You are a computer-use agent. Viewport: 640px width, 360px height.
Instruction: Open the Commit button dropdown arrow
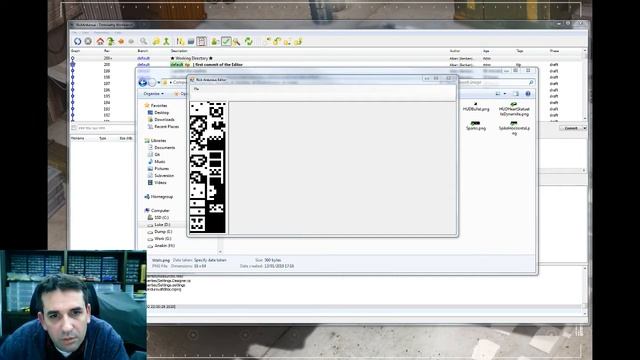(584, 128)
